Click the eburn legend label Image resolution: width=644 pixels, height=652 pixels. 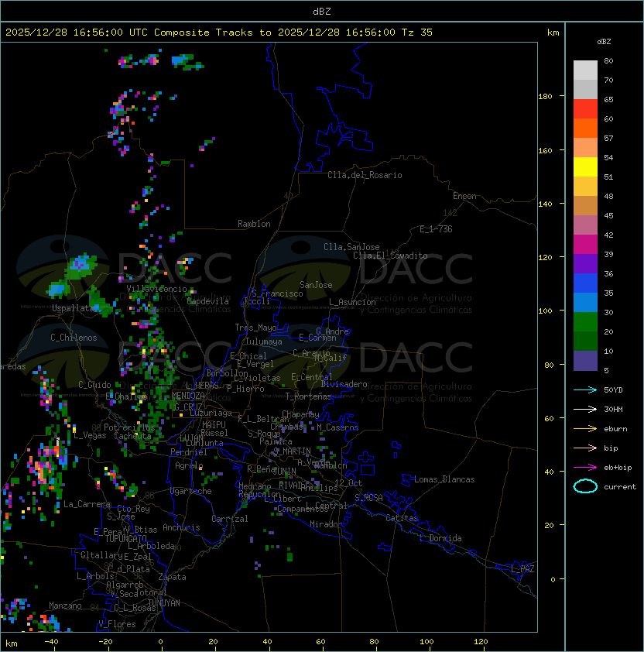pos(615,429)
